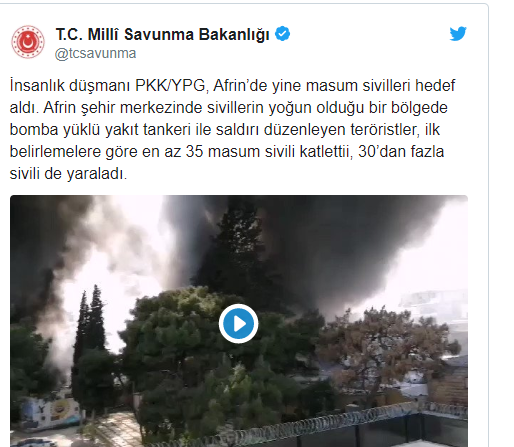Play the video using the blue play button
The image size is (514, 447).
pos(238,324)
